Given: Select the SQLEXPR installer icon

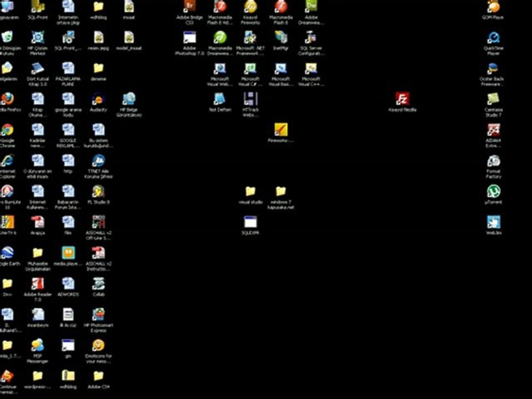Looking at the screenshot, I should 250,222.
